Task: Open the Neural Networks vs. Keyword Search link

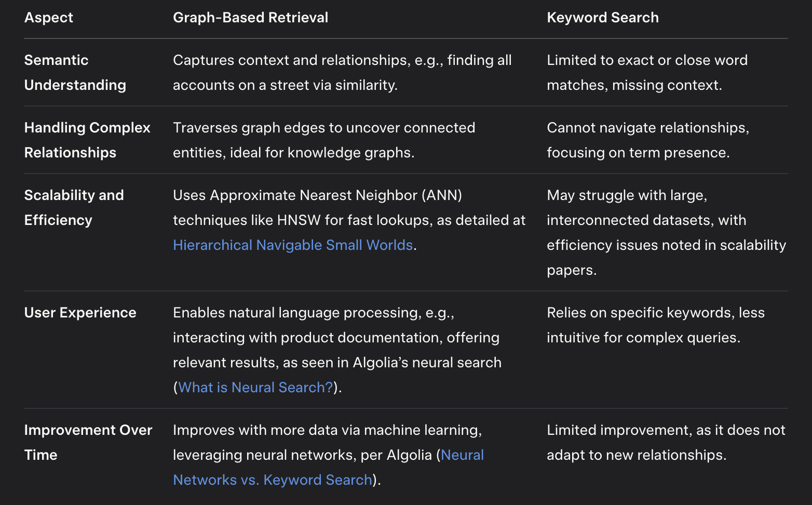Action: tap(328, 467)
